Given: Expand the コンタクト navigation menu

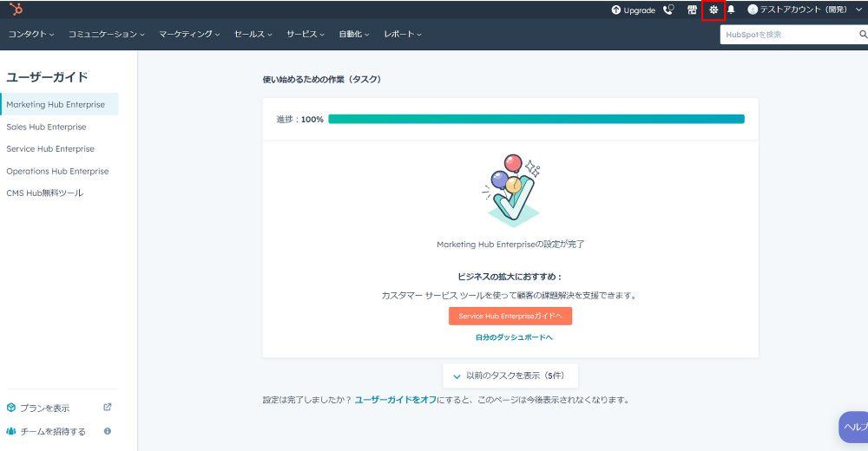Looking at the screenshot, I should 31,34.
